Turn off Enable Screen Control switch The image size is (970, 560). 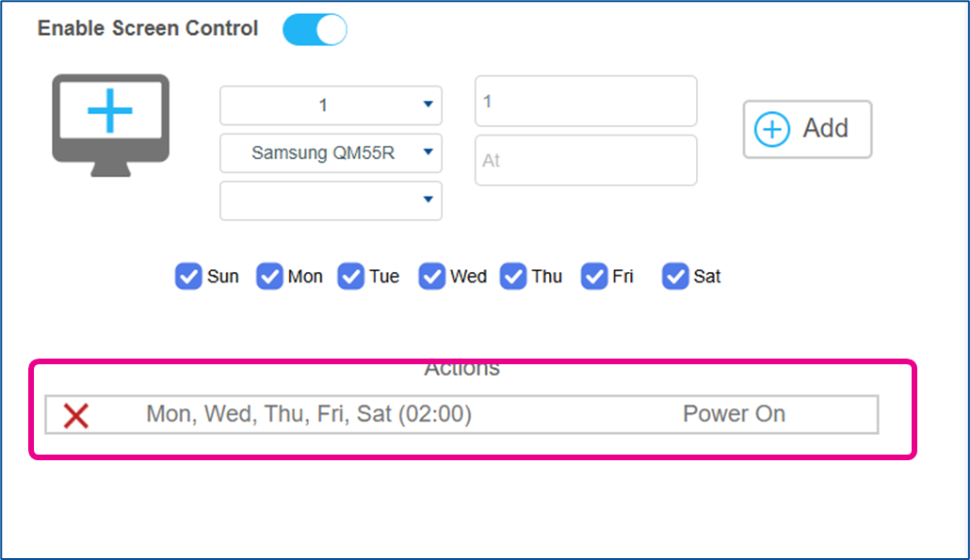315,30
